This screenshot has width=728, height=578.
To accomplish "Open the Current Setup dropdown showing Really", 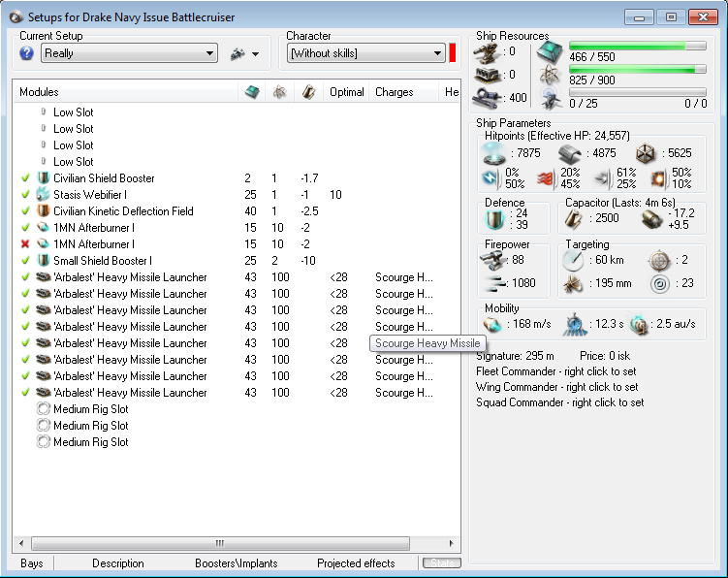I will click(x=130, y=53).
